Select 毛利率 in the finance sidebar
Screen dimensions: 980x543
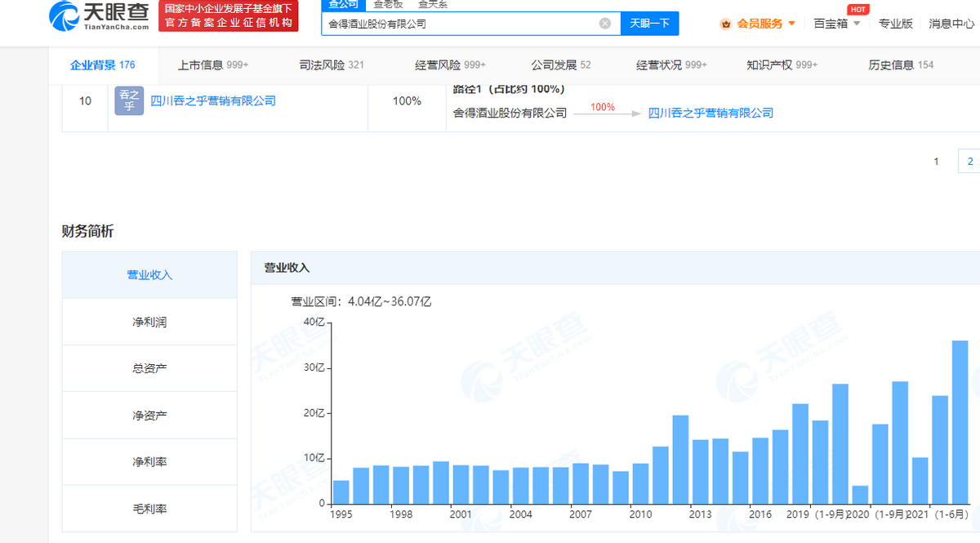click(x=149, y=508)
